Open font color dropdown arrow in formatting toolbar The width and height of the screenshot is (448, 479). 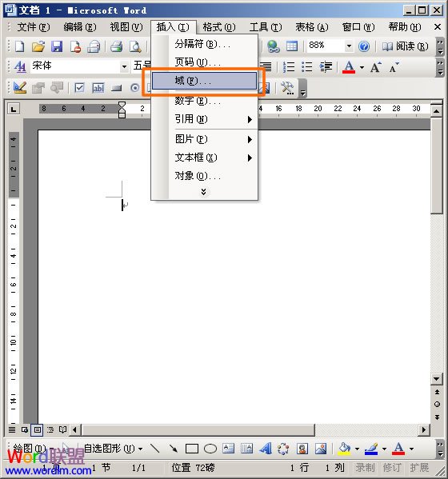(x=362, y=67)
